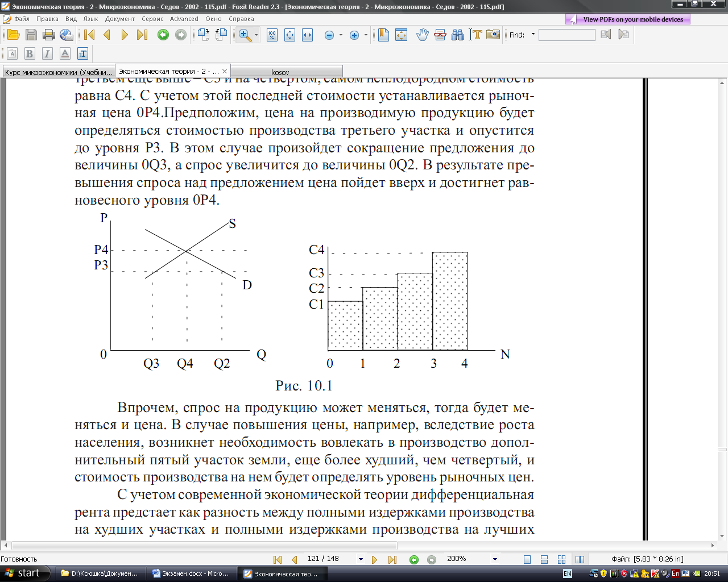Click the round Zoom Out minus button
Screen dimensions: 728x582
pos(329,35)
